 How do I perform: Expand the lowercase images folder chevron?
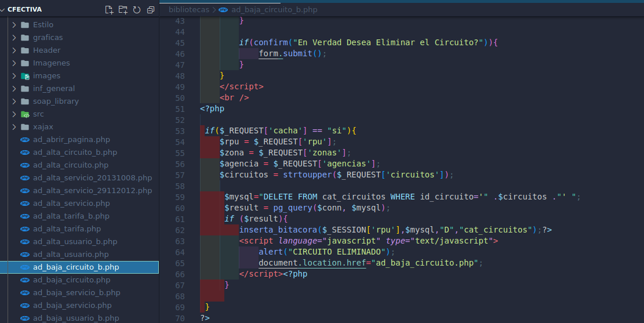tap(14, 75)
